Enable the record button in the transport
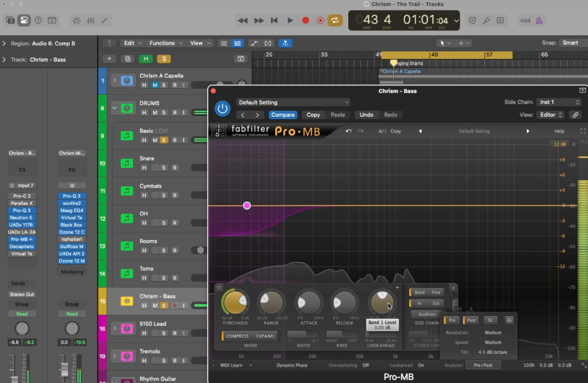The height and width of the screenshot is (383, 588). 305,20
